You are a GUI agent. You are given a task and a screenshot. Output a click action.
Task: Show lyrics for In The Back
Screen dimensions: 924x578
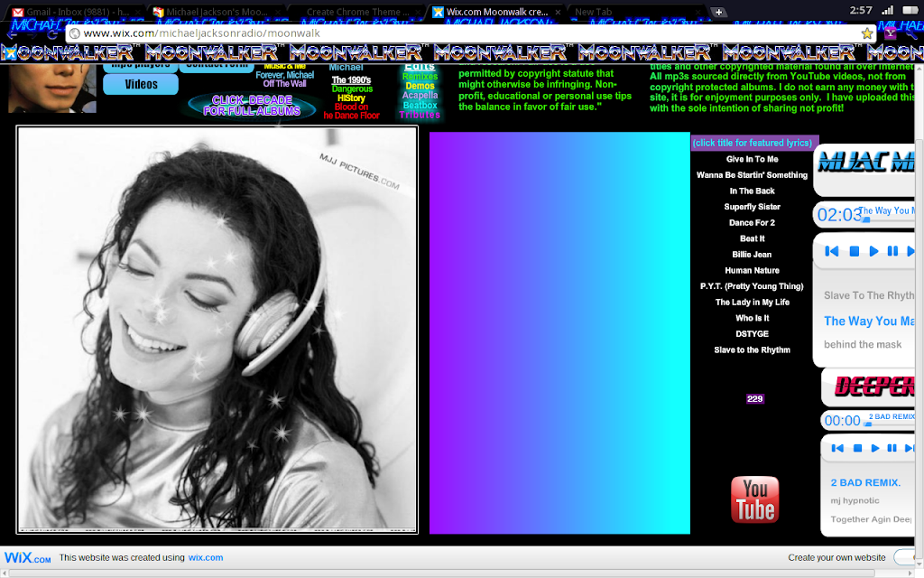752,191
